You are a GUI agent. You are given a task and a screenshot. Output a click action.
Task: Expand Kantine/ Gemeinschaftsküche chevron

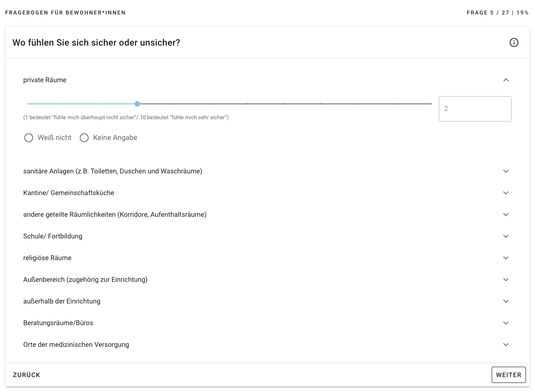pos(506,193)
